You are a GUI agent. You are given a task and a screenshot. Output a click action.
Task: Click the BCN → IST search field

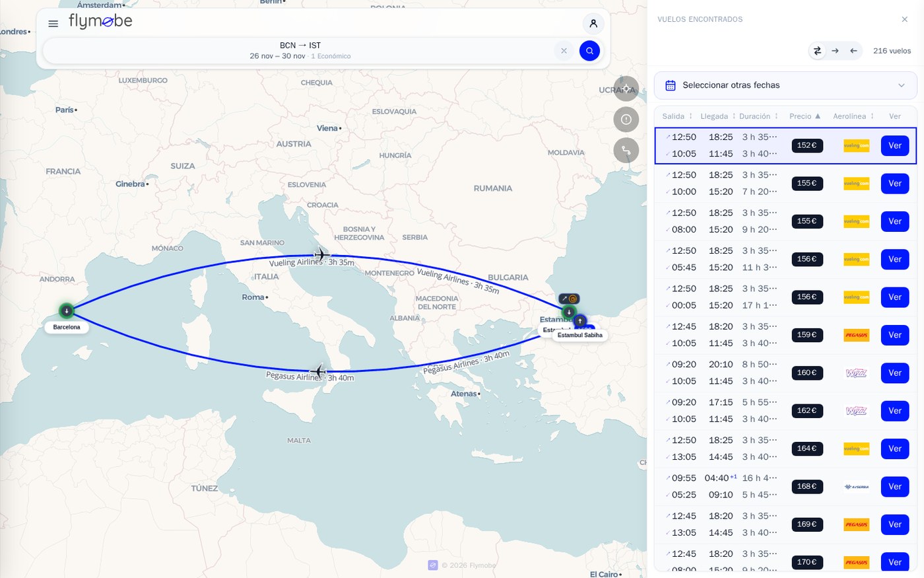tap(300, 51)
